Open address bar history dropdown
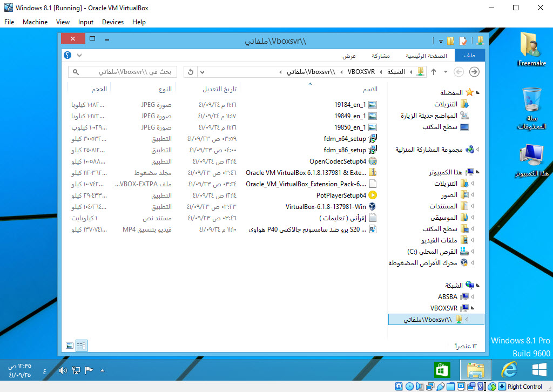The height and width of the screenshot is (392, 553). 202,72
